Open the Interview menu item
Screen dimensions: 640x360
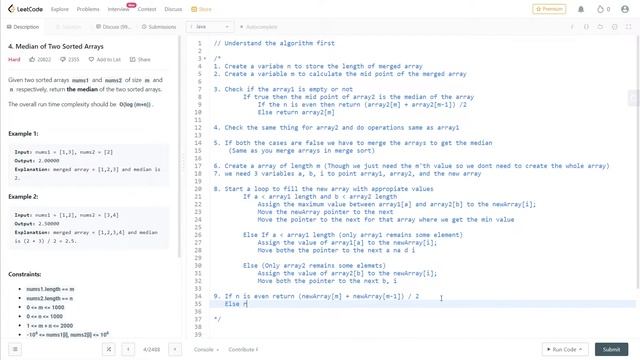[118, 9]
